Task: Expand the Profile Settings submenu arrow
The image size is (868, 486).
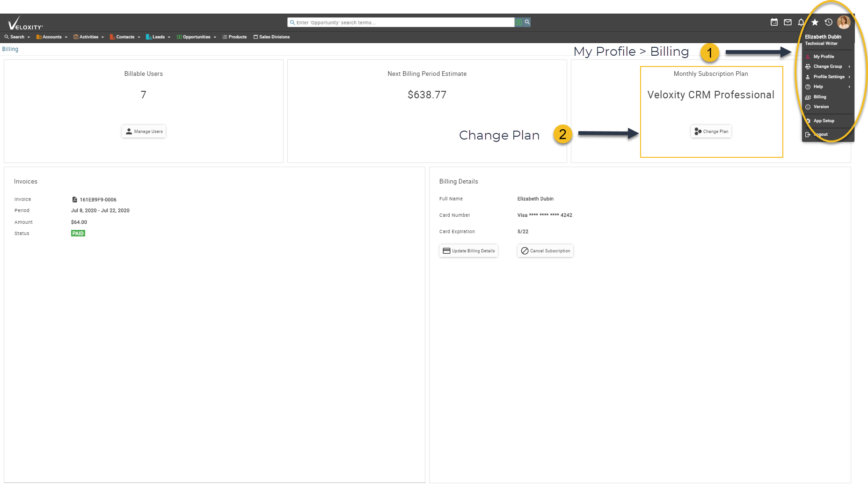Action: point(849,77)
